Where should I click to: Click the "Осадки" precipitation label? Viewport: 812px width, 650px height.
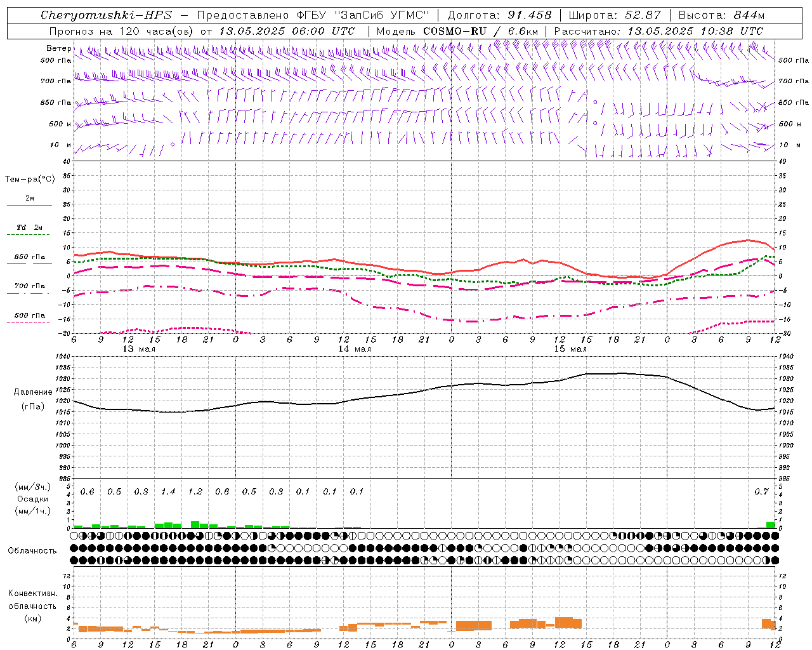(32, 499)
